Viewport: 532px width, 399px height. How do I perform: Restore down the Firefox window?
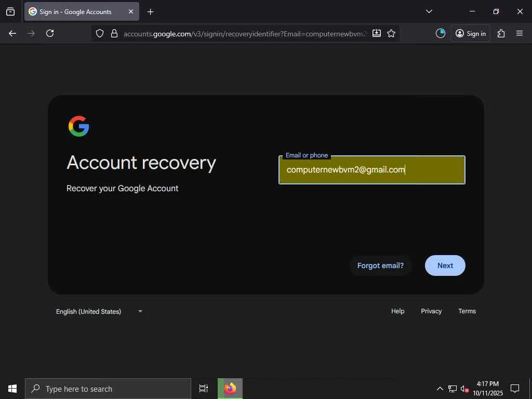[x=496, y=11]
